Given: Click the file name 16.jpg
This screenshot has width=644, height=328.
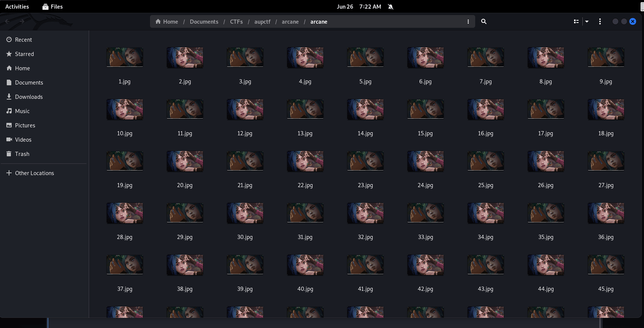Looking at the screenshot, I should click(x=486, y=133).
